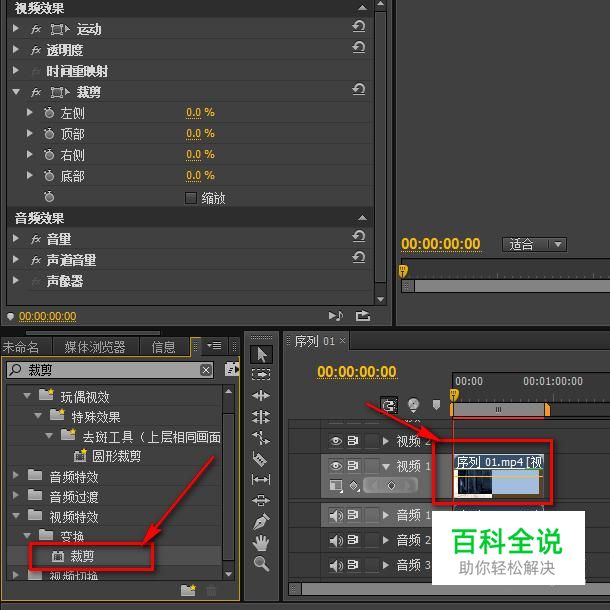Select the Pen tool
The height and width of the screenshot is (610, 610).
(x=261, y=522)
